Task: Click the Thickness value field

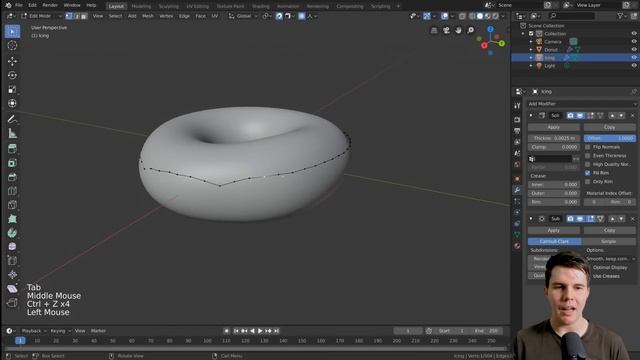Action: pos(553,138)
